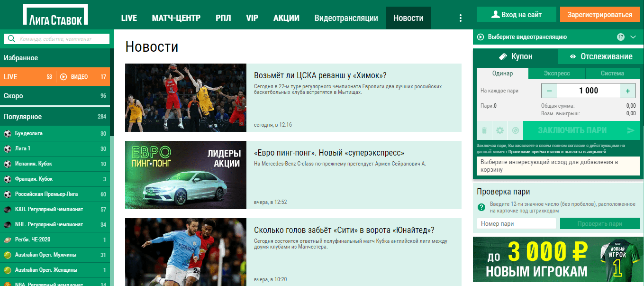
Task: Open КХЛ. Регулярный чемпионат row
Action: tap(55, 209)
